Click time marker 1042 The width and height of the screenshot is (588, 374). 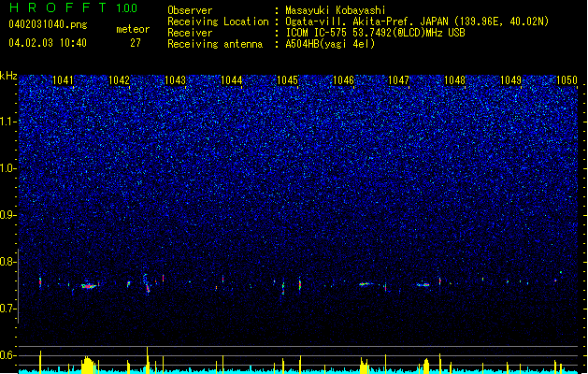pyautogui.click(x=119, y=80)
